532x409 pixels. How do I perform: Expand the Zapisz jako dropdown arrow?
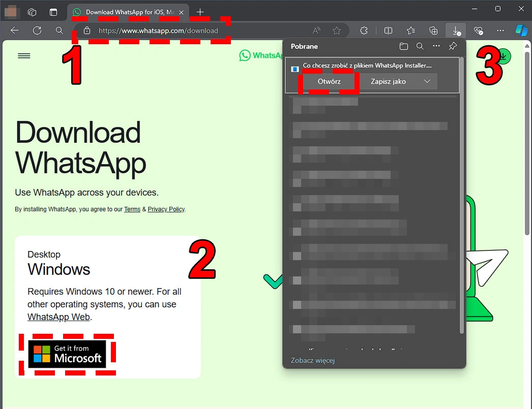(x=428, y=81)
